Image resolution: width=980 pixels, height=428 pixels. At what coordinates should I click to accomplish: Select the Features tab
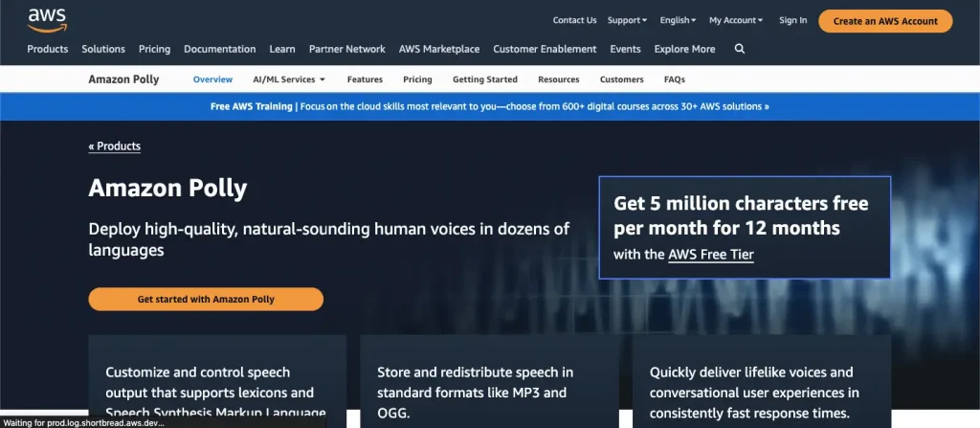(365, 79)
